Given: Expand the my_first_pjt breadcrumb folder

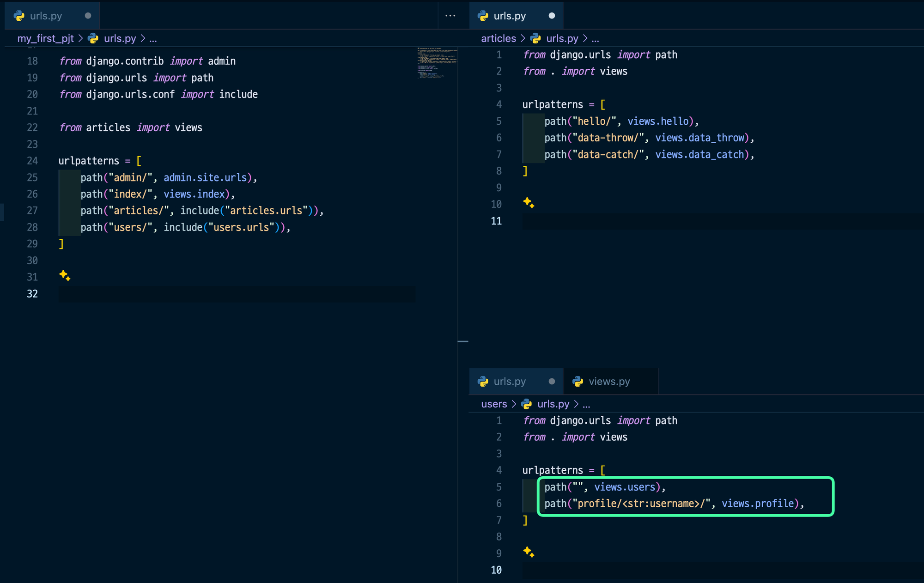Looking at the screenshot, I should (x=45, y=38).
